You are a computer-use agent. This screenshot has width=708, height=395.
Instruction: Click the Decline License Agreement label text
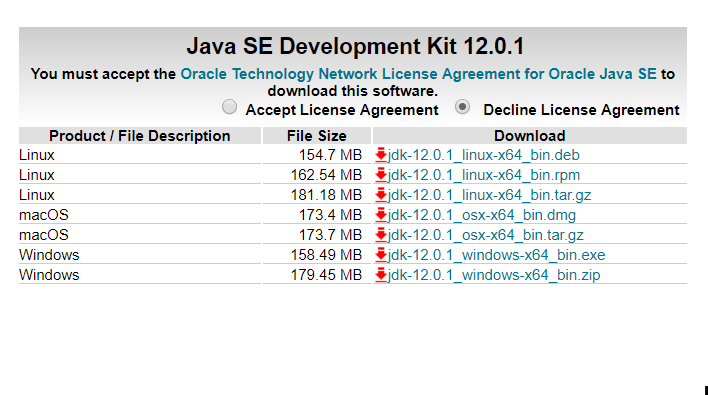point(581,110)
